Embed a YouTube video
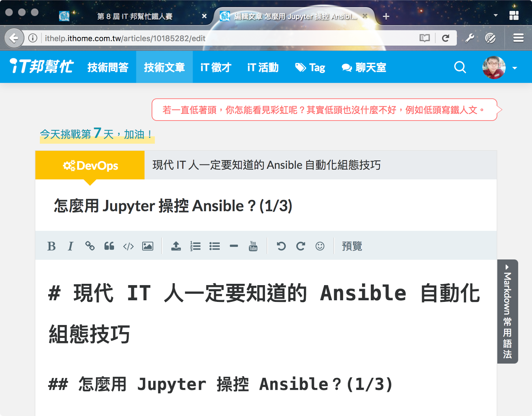This screenshot has width=532, height=416. pos(253,246)
